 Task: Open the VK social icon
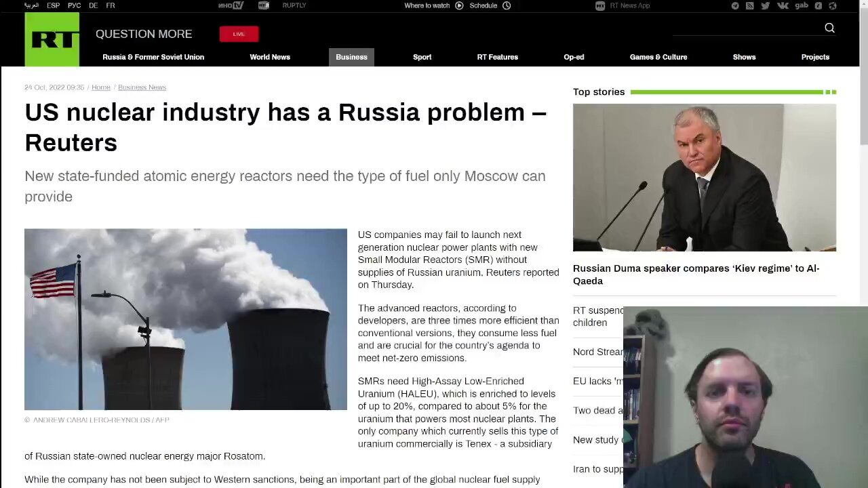(783, 5)
